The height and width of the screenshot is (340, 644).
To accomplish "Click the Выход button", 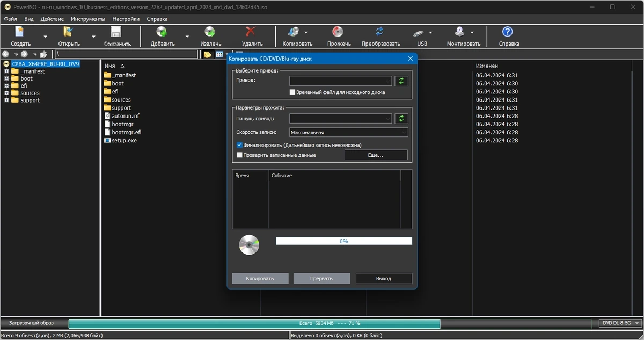I will tap(384, 279).
